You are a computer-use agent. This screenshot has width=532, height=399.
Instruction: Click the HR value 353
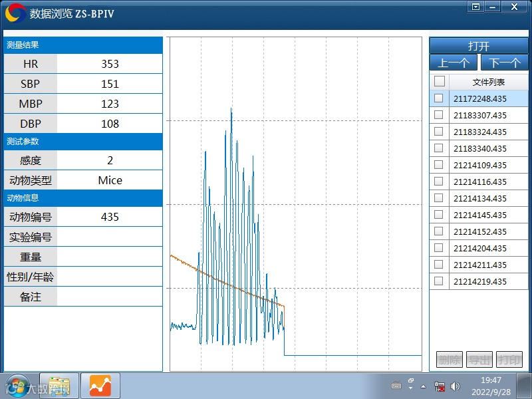click(x=110, y=64)
